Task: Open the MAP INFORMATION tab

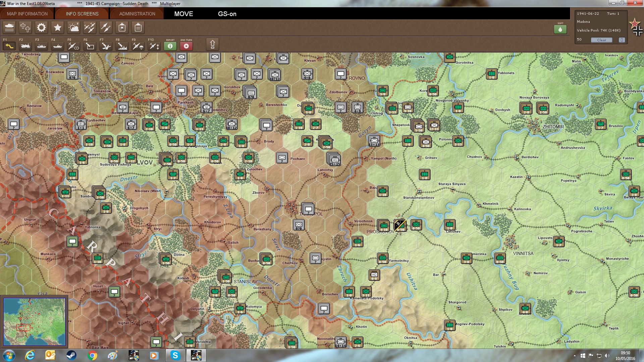Action: pos(27,14)
